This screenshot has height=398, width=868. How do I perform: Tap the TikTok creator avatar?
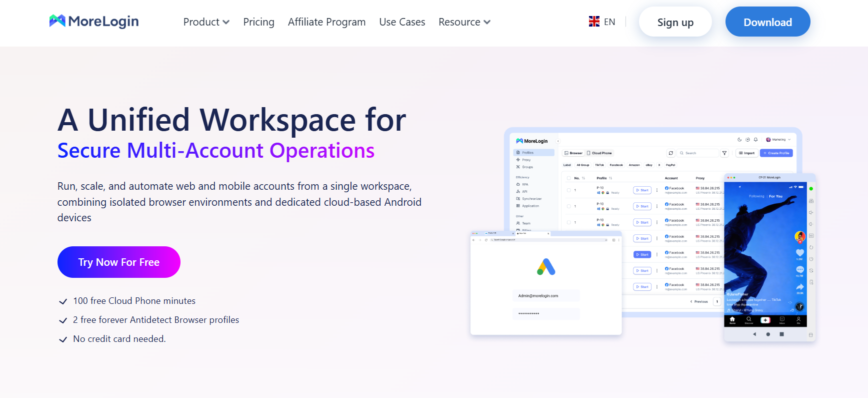[x=800, y=236]
